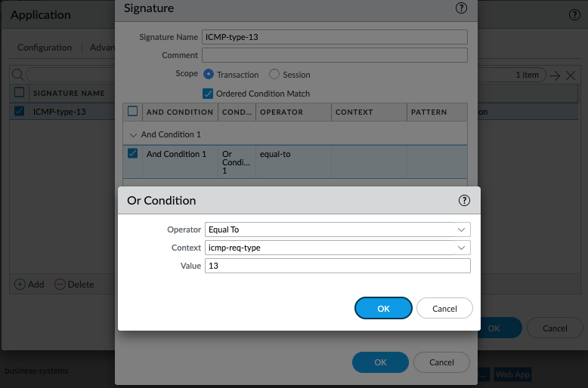The width and height of the screenshot is (588, 388).
Task: Toggle the Ordered Condition Match checkbox
Action: [x=208, y=94]
